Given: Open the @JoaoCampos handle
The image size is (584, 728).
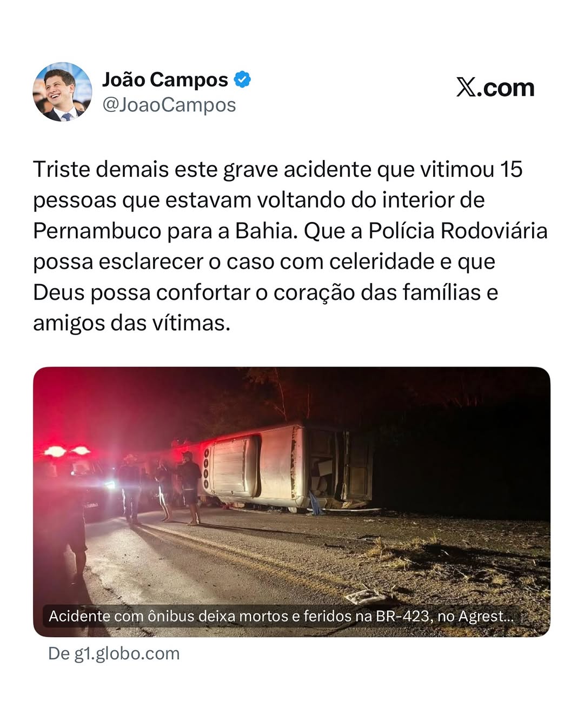Looking at the screenshot, I should pos(169,104).
